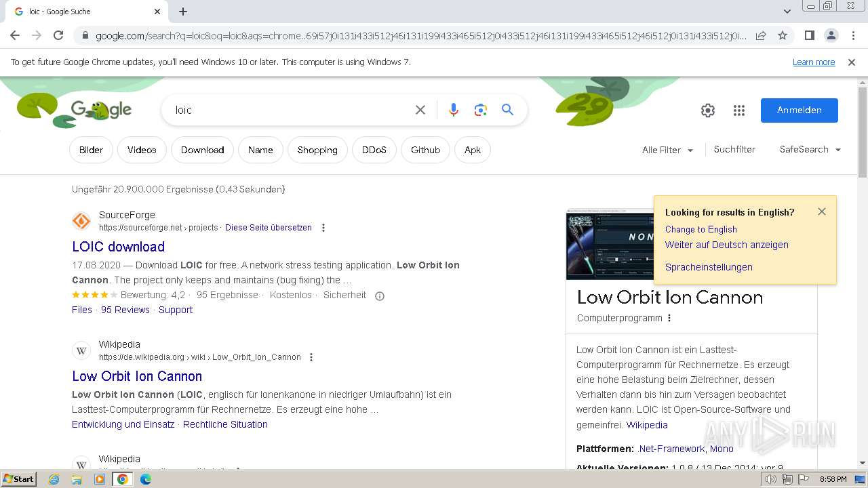
Task: Select the Apk filter chip
Action: 473,150
